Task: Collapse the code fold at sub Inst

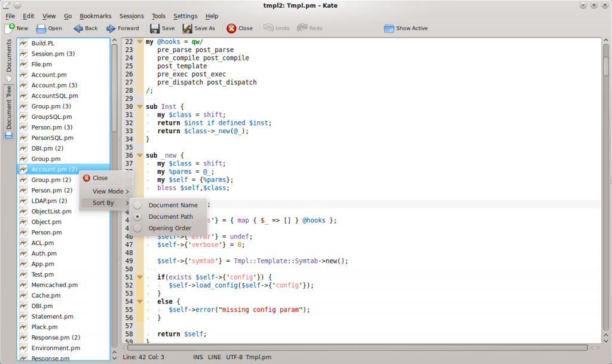Action: pyautogui.click(x=140, y=106)
